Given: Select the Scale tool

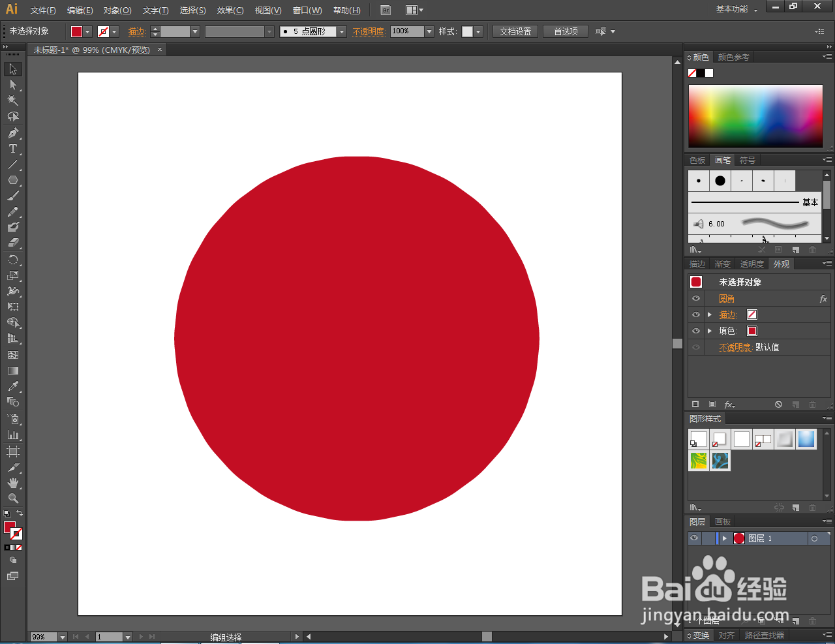Looking at the screenshot, I should tap(13, 275).
